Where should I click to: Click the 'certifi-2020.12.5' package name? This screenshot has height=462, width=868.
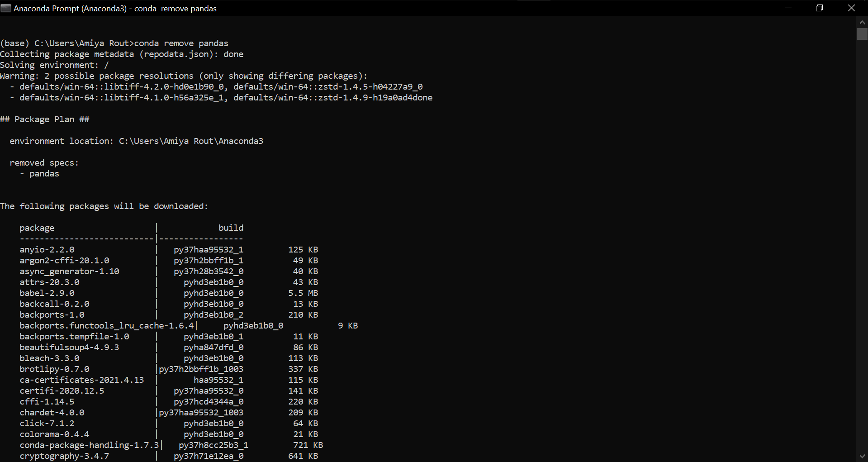[62, 391]
